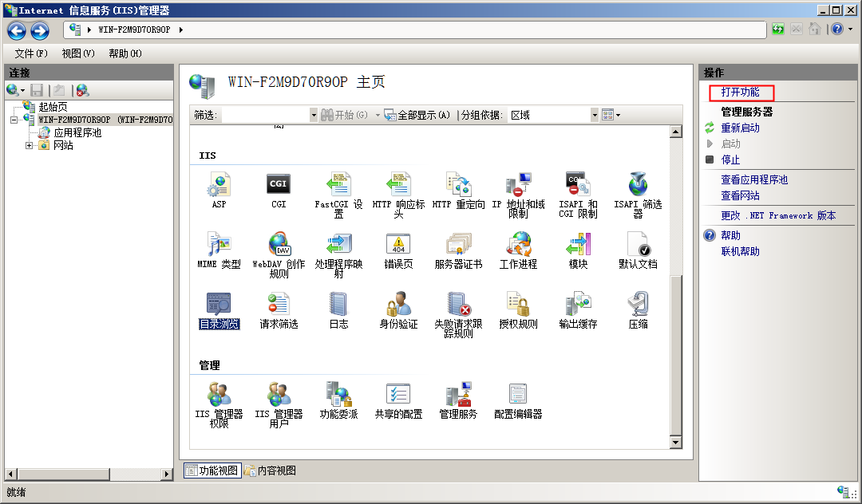The width and height of the screenshot is (862, 504).
Task: Open the ASP feature icon
Action: pyautogui.click(x=219, y=185)
